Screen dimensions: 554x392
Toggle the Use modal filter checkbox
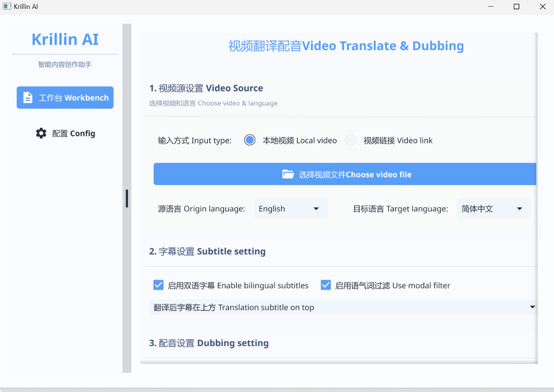click(326, 285)
